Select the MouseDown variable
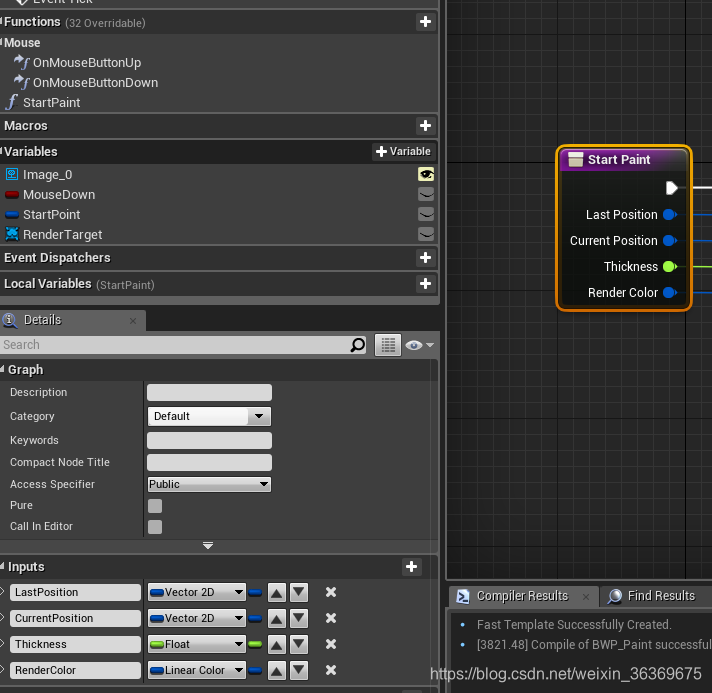712x693 pixels. click(x=59, y=195)
